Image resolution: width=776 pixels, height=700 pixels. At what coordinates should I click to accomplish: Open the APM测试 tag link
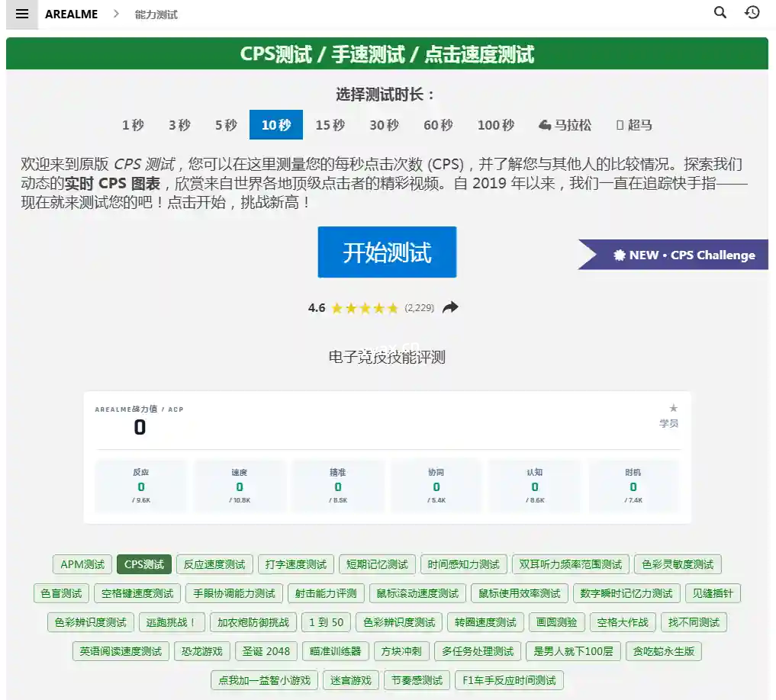coord(82,564)
